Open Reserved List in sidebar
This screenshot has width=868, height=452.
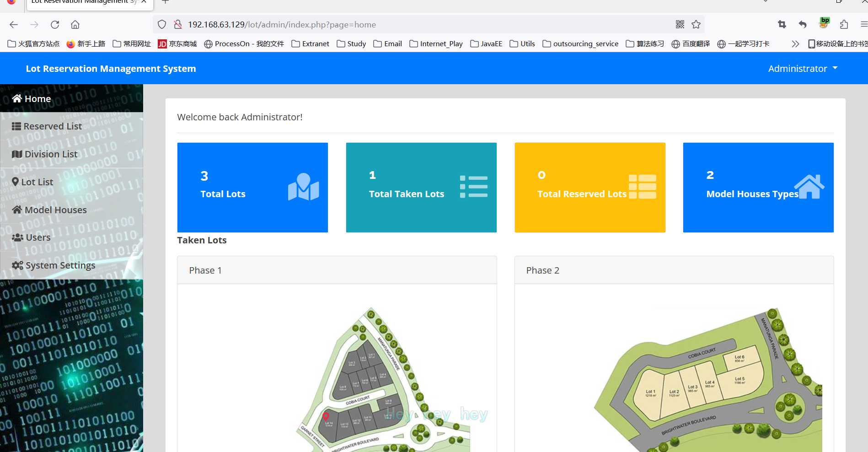[71, 126]
